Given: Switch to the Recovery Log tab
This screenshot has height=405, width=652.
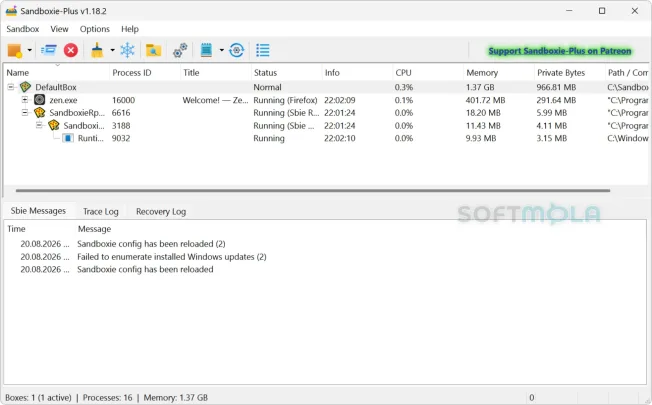Looking at the screenshot, I should tap(161, 212).
